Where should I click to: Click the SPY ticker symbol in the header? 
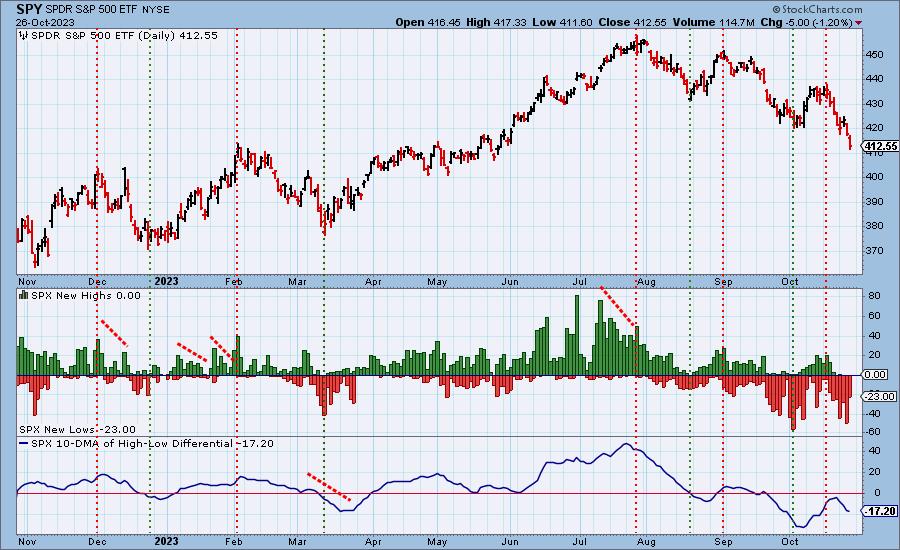(29, 9)
